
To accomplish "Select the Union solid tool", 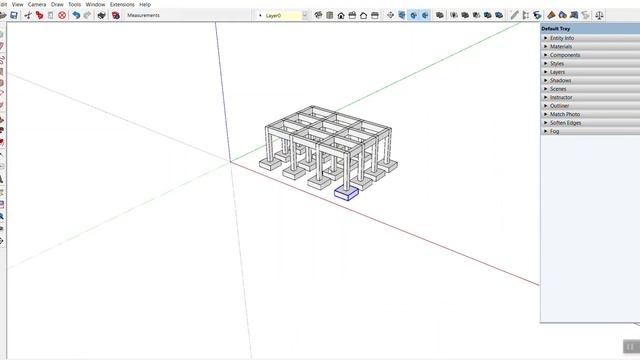I will coord(465,16).
